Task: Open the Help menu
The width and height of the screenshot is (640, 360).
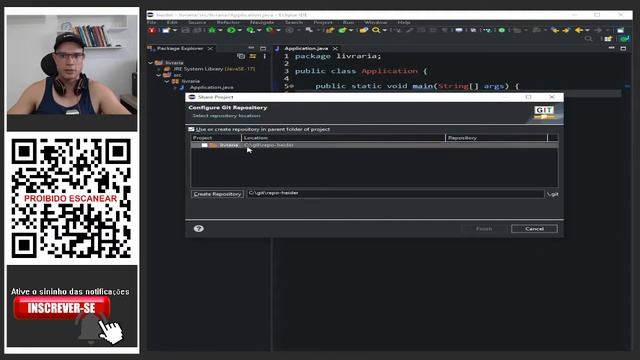Action: tap(404, 22)
